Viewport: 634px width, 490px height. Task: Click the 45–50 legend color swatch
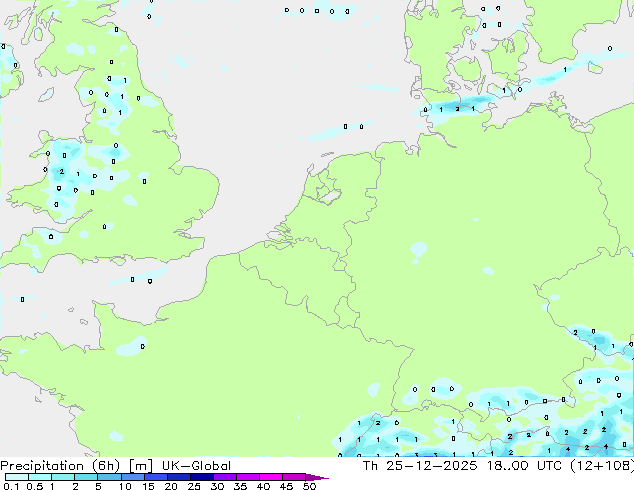point(294,477)
